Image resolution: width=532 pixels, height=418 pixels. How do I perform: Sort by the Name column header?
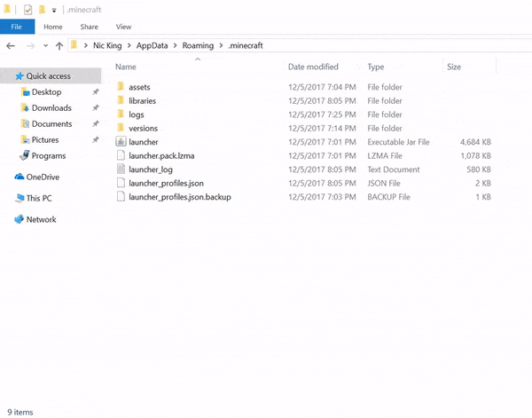126,67
